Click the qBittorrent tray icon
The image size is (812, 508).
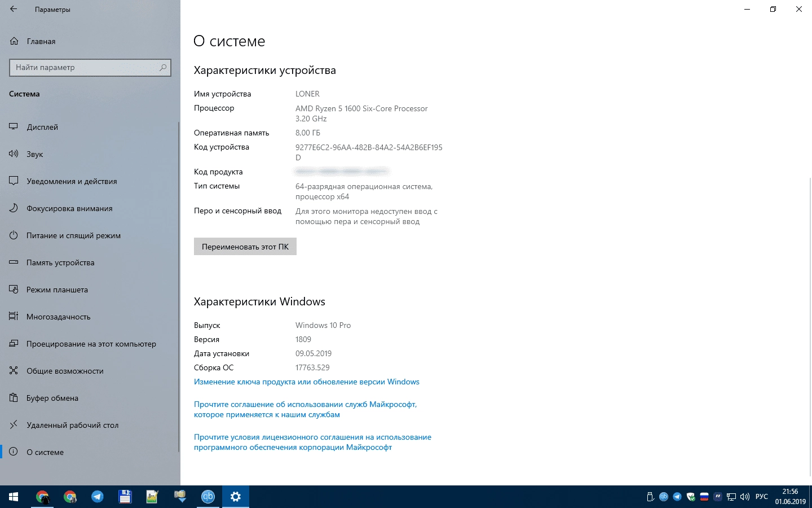(664, 497)
